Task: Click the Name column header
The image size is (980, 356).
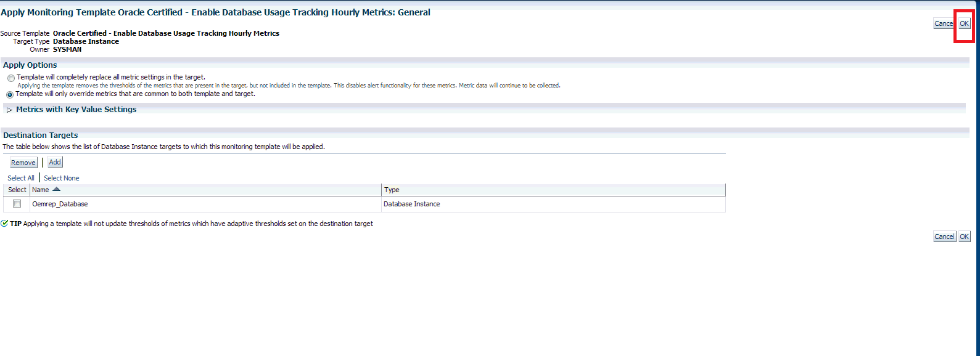Action: coord(206,190)
